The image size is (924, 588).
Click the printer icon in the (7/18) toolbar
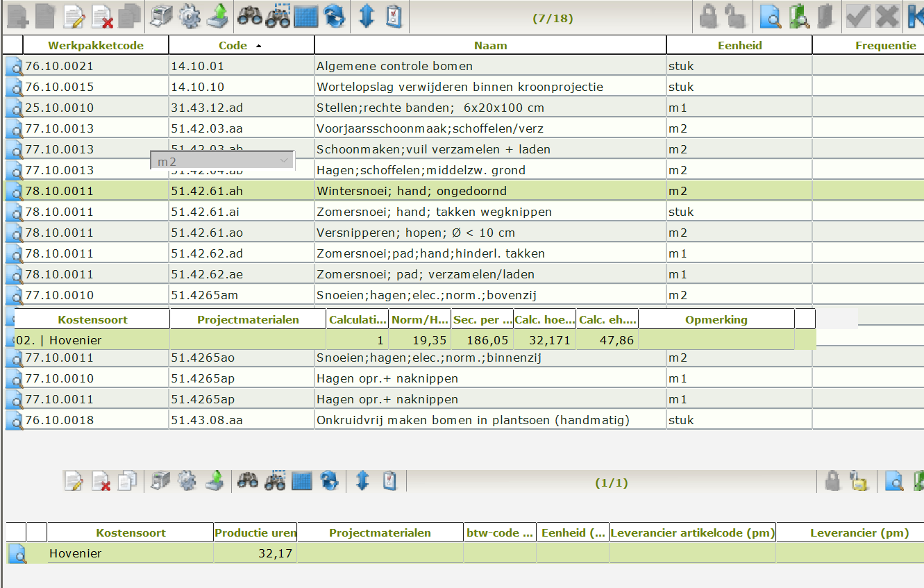tap(160, 17)
